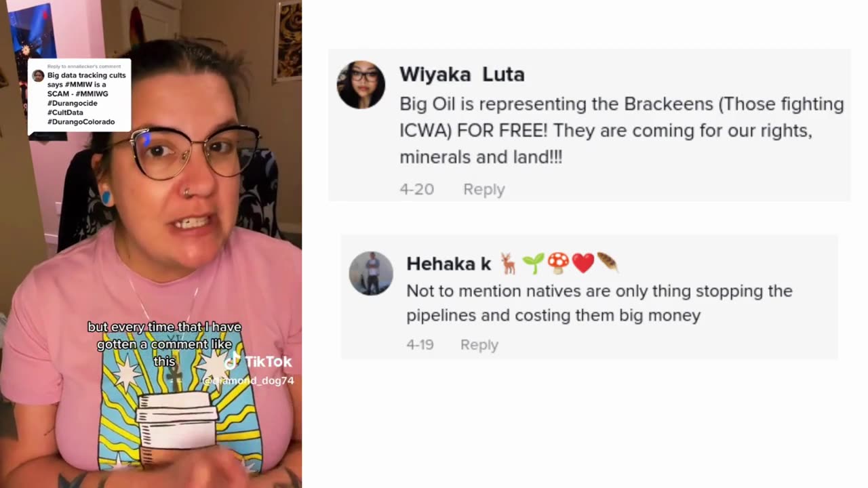The width and height of the screenshot is (868, 488).
Task: Open Hehaka k username link
Action: click(448, 264)
